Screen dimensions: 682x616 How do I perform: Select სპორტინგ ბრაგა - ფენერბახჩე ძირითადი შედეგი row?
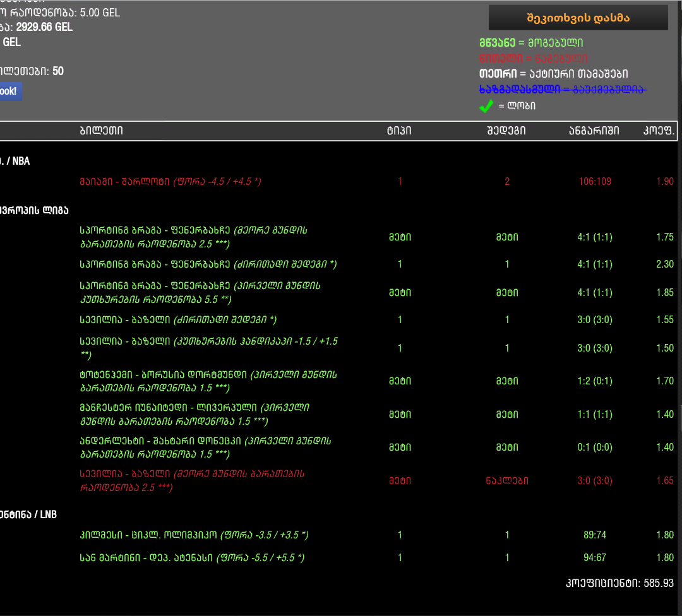click(x=208, y=264)
